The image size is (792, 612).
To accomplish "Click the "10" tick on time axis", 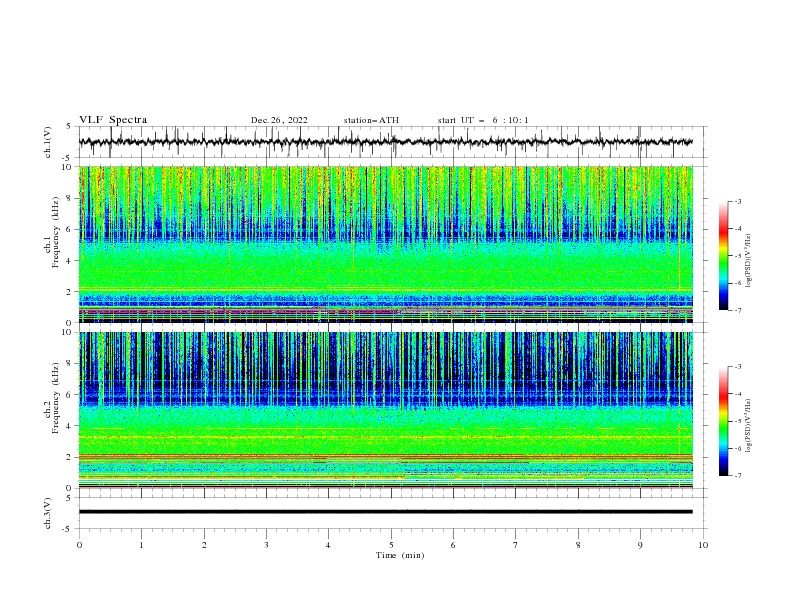I will 703,545.
